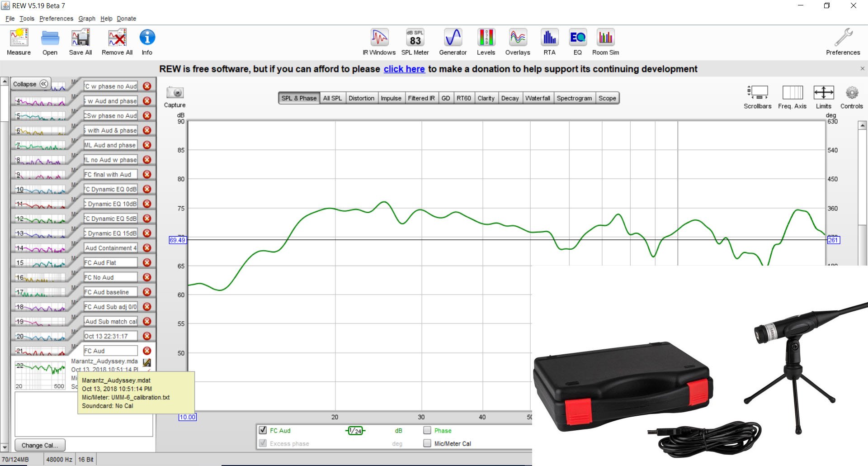The width and height of the screenshot is (868, 466).
Task: Switch to the Waterfall tab
Action: click(538, 98)
